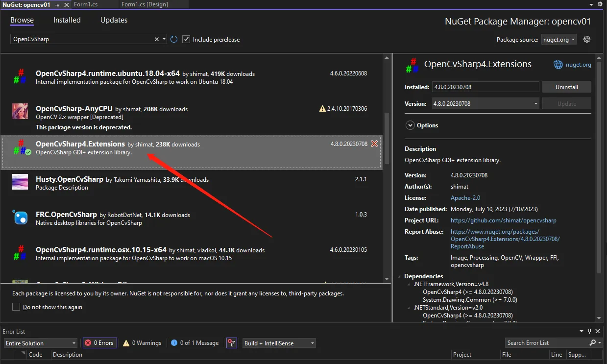Screen dimensions: 607x364
Task: Pin the NuGet: opencv01 tab
Action: point(58,4)
